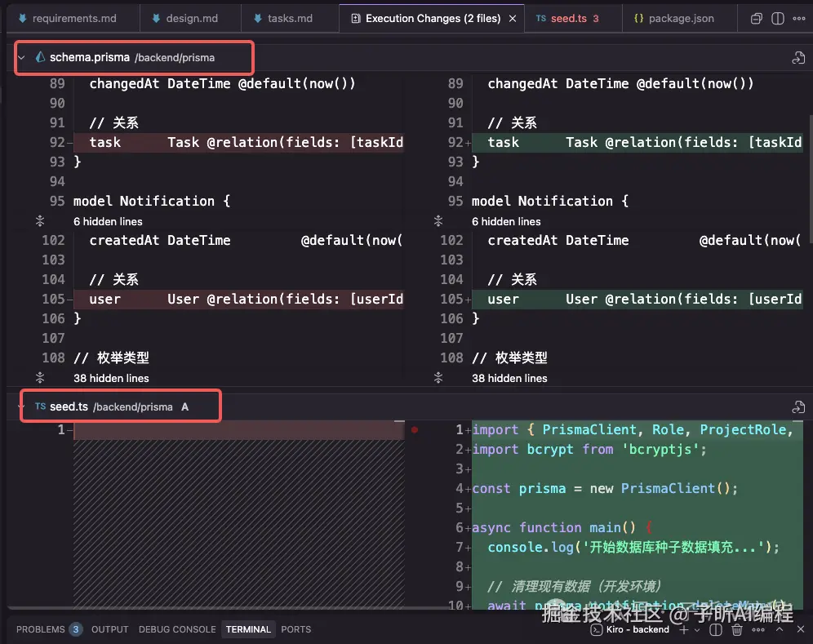The height and width of the screenshot is (644, 813).
Task: Click added line 92 task relation, right pane
Action: pyautogui.click(x=637, y=142)
